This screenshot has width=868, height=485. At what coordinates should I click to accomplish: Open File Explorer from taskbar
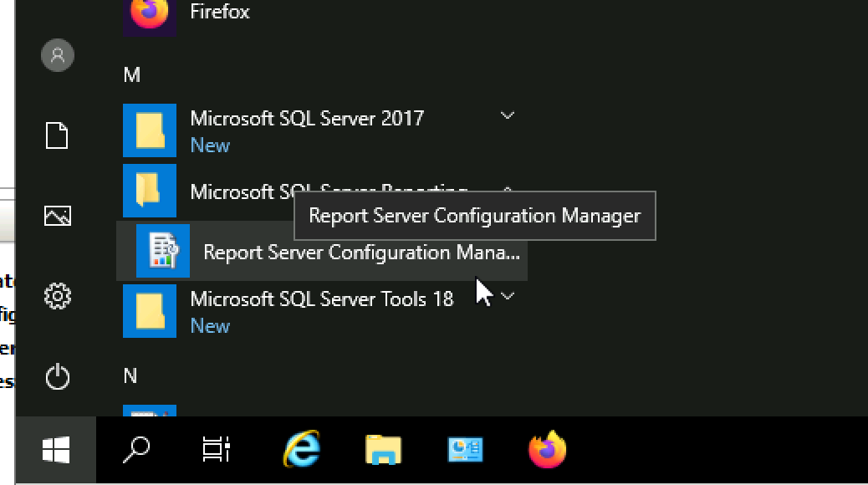383,450
